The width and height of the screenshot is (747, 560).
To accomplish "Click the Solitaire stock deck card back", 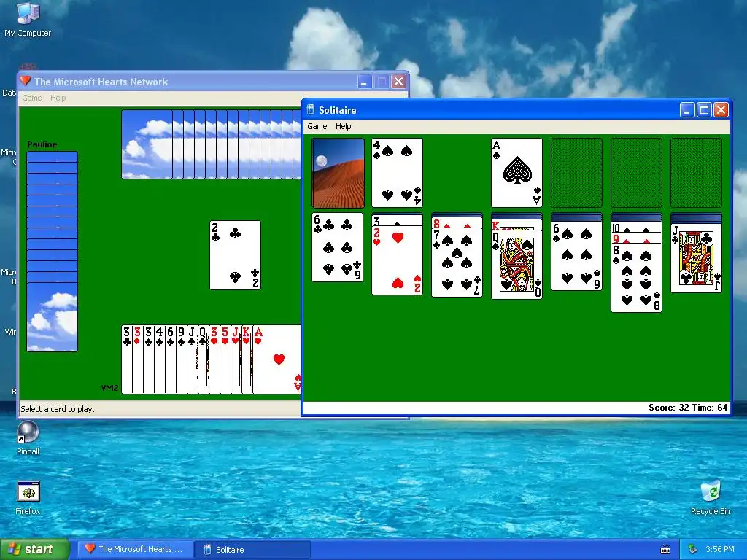I will pos(338,173).
